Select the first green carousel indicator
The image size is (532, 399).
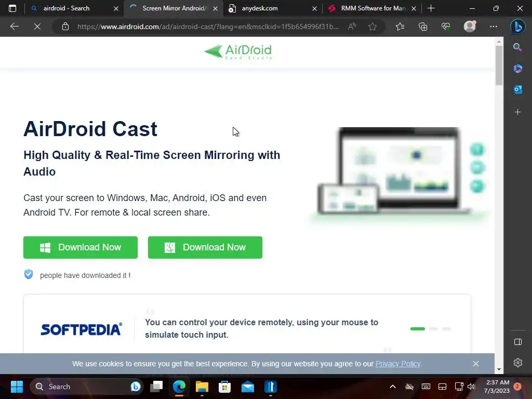[418, 329]
